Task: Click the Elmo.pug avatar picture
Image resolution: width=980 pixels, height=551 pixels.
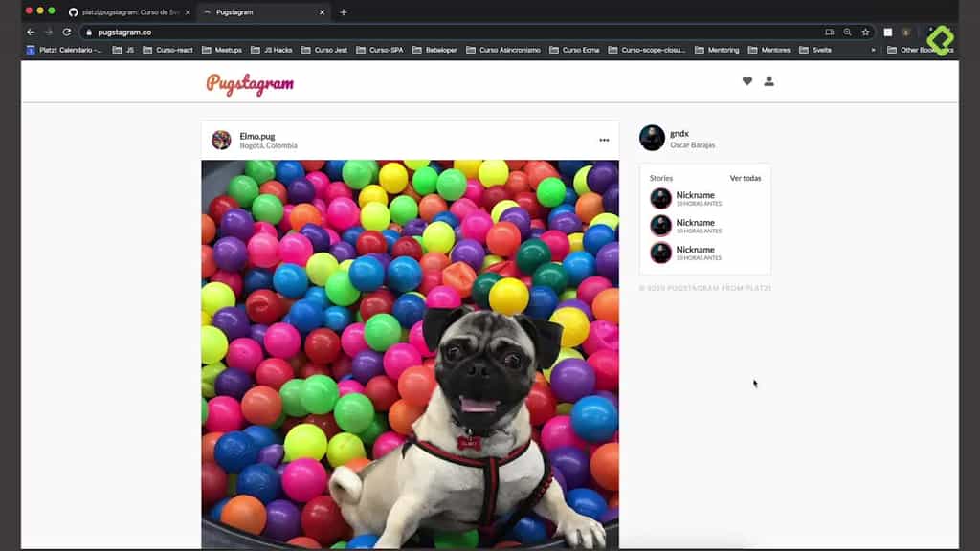Action: pos(221,140)
